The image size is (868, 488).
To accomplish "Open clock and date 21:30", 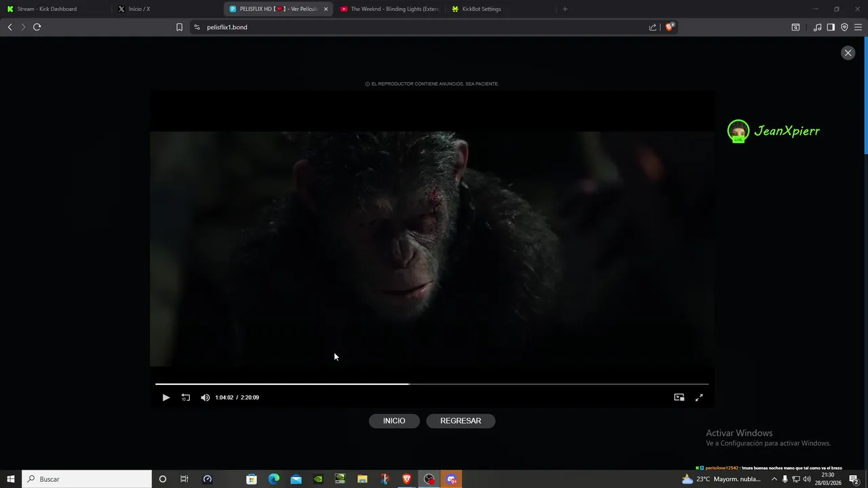I will [827, 479].
